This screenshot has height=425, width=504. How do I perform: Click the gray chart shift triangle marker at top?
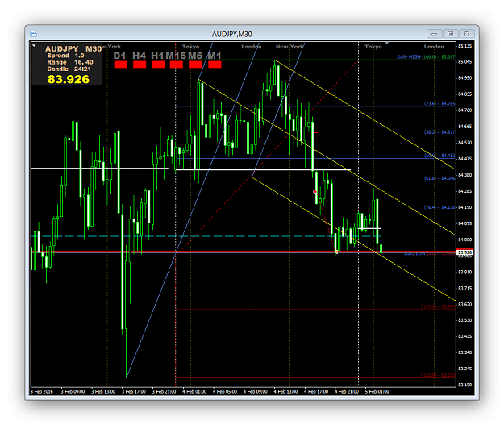pyautogui.click(x=386, y=43)
